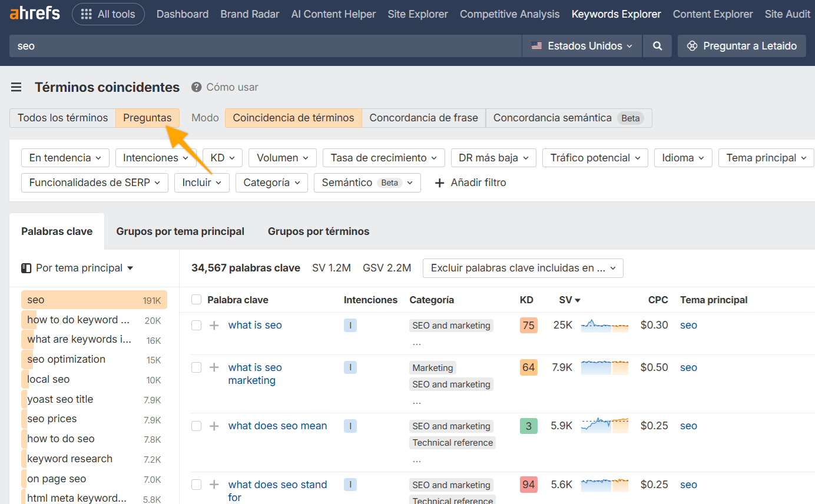Click the keyword search input field

pyautogui.click(x=266, y=46)
